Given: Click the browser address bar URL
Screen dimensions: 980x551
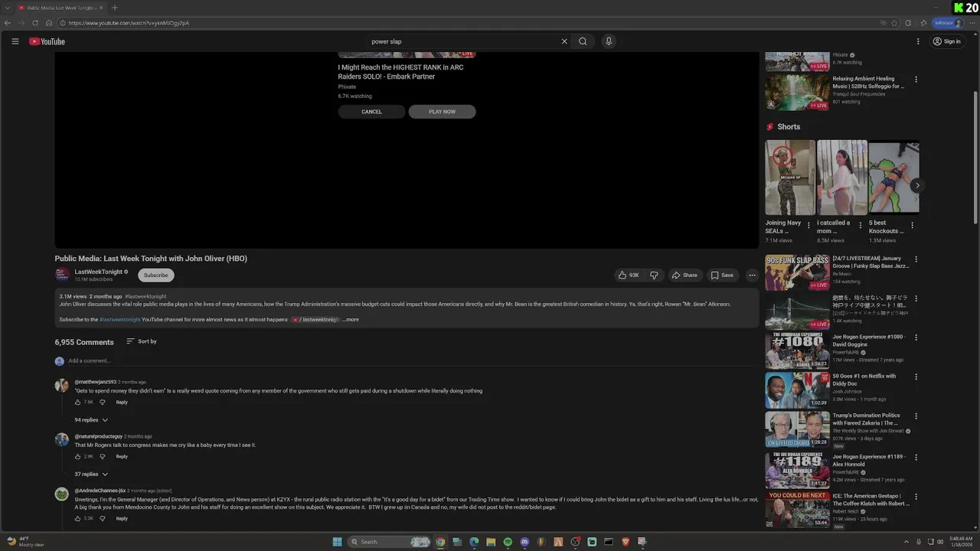Looking at the screenshot, I should (129, 23).
